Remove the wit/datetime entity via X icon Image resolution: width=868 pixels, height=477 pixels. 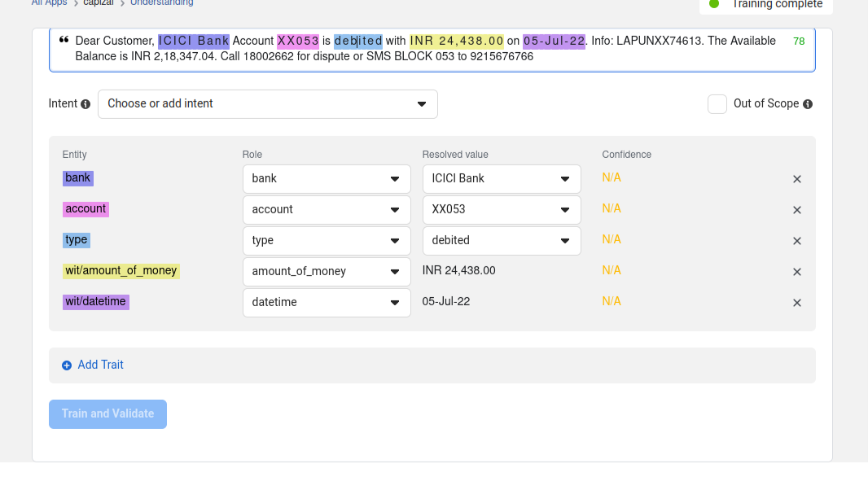coord(796,302)
